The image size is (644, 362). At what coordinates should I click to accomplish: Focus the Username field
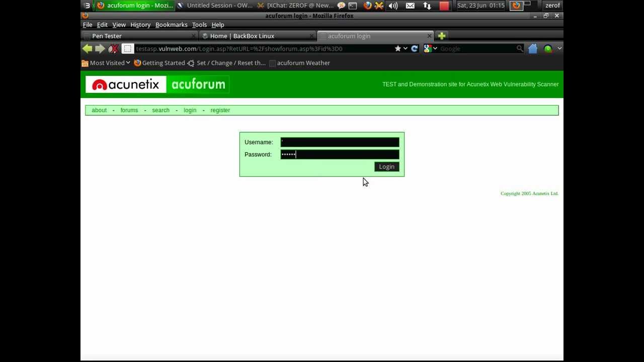(340, 142)
